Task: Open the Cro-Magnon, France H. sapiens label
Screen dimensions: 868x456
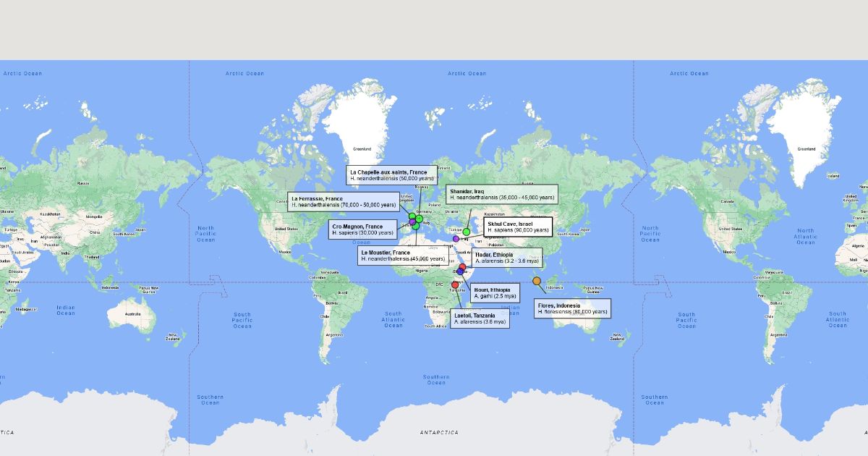Action: [362, 229]
